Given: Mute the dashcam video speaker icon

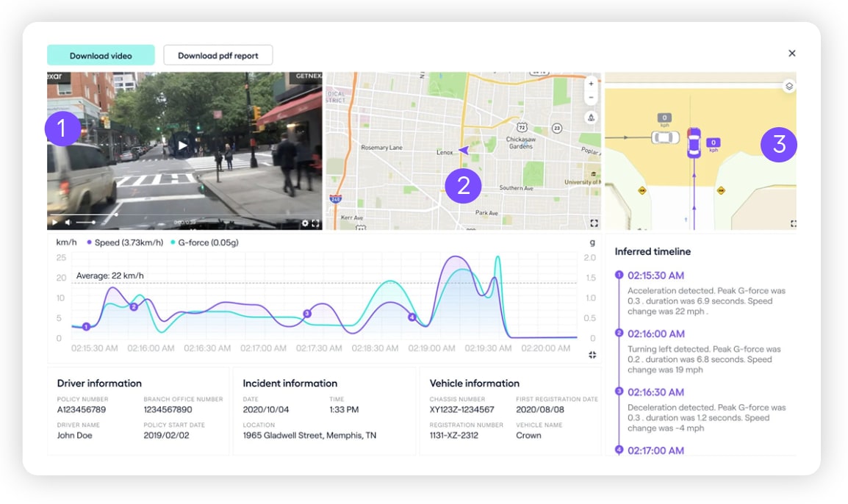Looking at the screenshot, I should [68, 223].
